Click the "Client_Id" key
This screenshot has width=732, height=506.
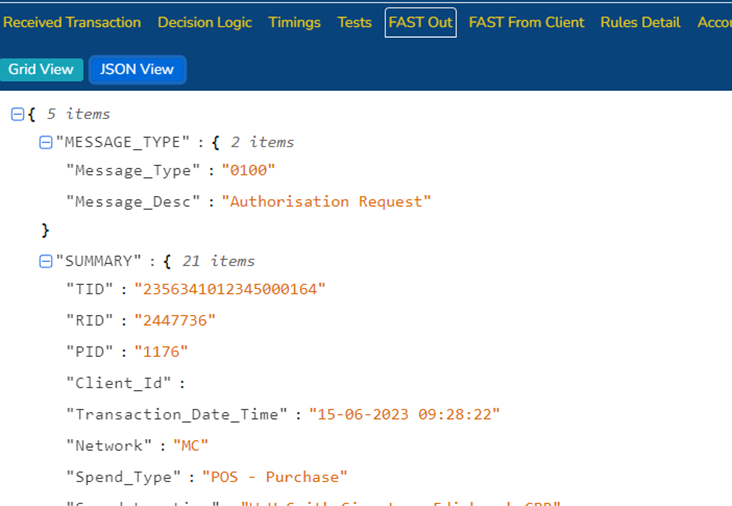pos(119,383)
